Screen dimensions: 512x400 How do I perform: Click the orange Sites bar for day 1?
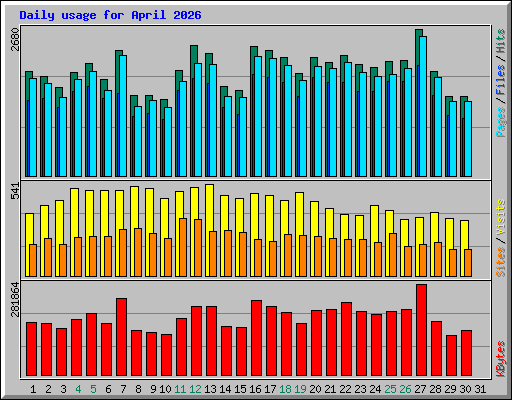point(33,260)
